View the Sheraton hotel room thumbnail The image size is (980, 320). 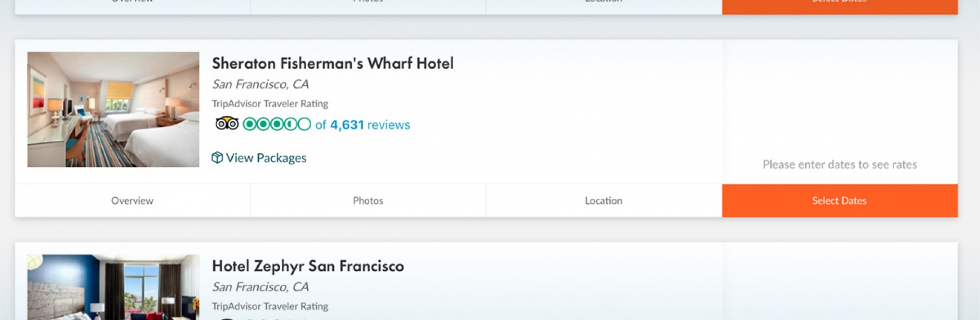point(113,109)
